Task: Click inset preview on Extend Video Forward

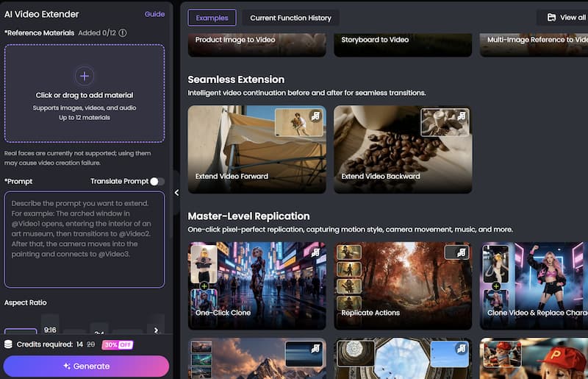Action: (299, 122)
